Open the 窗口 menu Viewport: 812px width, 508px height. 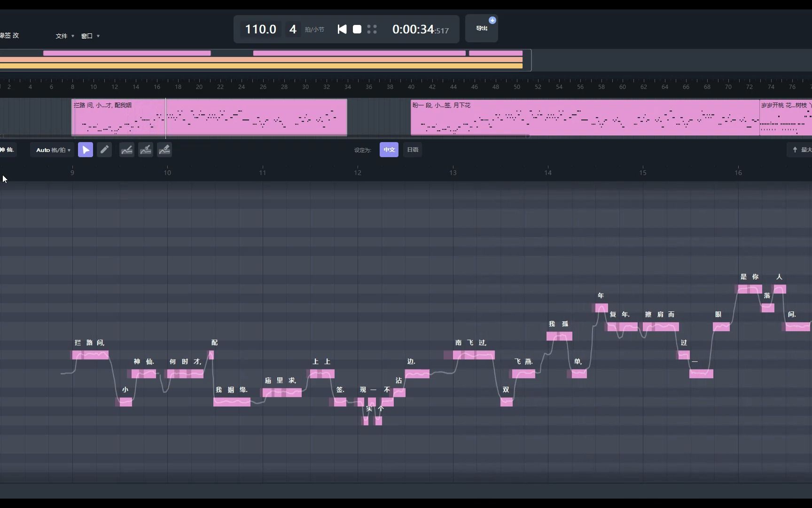coord(90,36)
